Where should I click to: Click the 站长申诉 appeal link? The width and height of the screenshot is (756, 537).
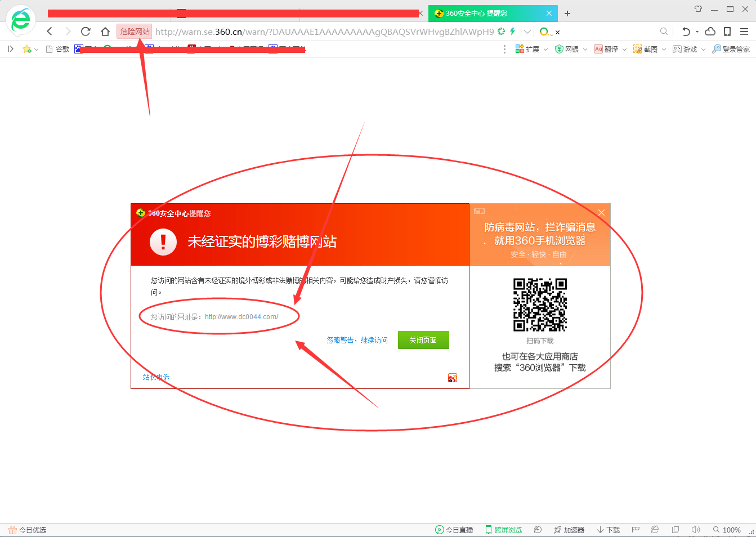[156, 377]
